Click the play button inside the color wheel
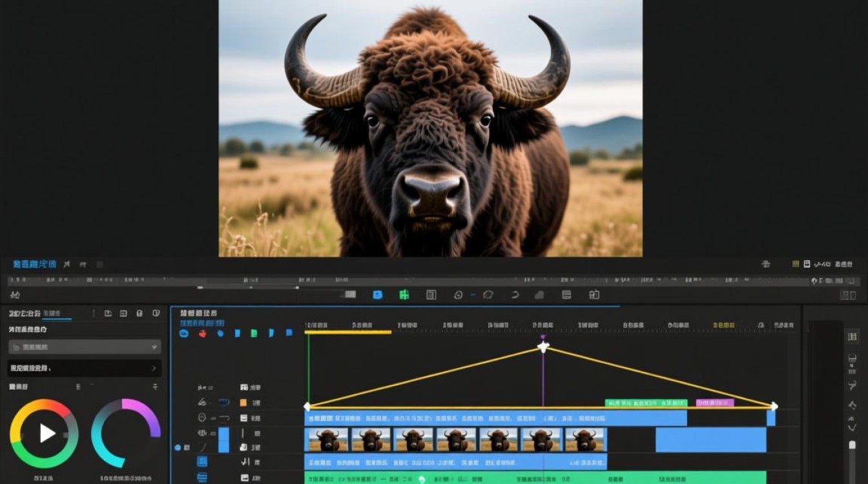The image size is (868, 484). point(46,433)
